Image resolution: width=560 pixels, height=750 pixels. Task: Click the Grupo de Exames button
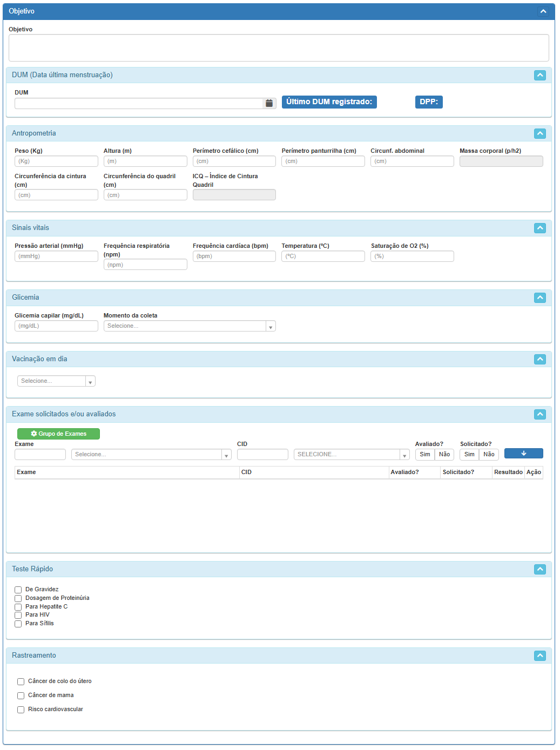click(58, 434)
